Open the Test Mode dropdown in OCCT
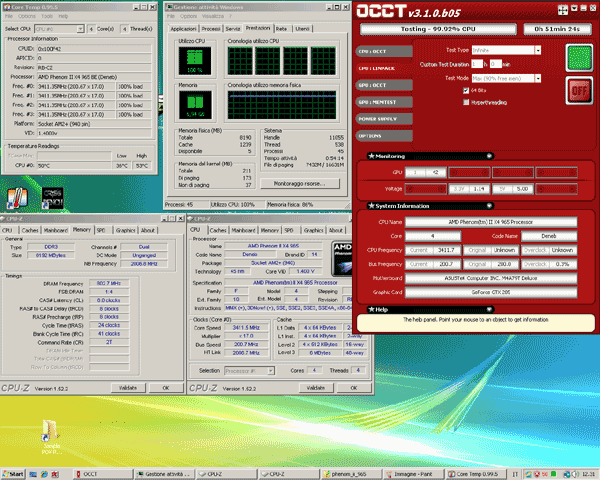This screenshot has width=600, height=480. (x=538, y=78)
